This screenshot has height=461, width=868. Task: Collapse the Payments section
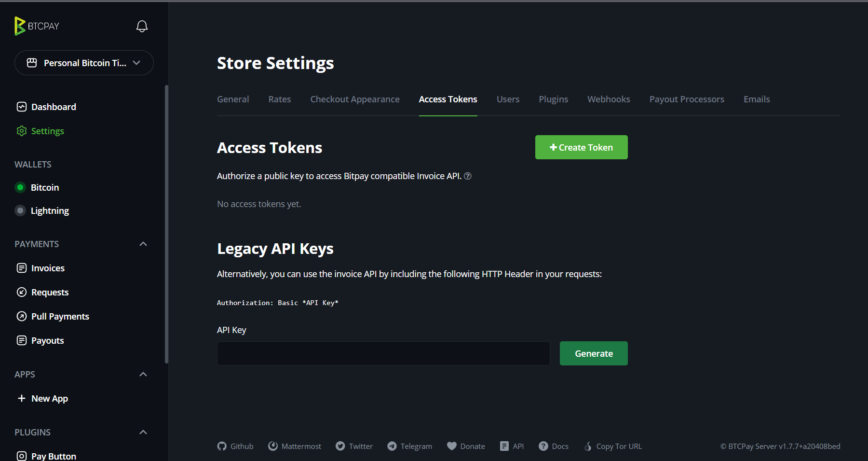tap(143, 244)
